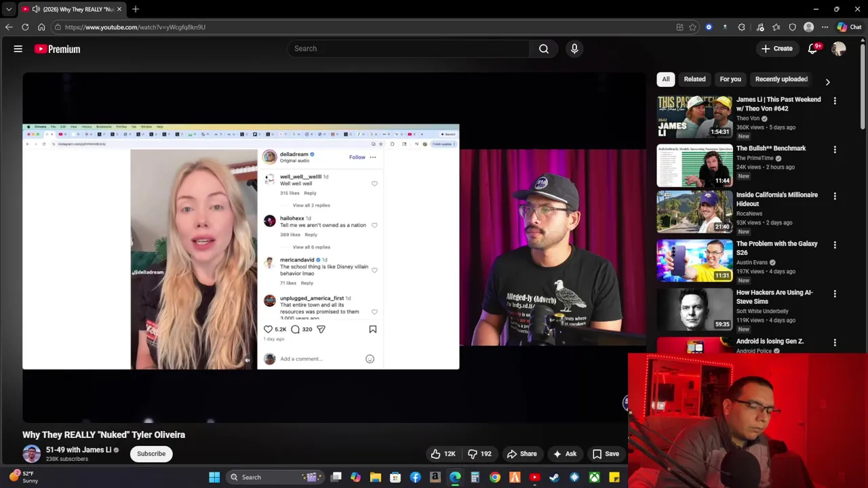This screenshot has height=488, width=868.
Task: Open YouTube account avatar menu
Action: point(839,49)
